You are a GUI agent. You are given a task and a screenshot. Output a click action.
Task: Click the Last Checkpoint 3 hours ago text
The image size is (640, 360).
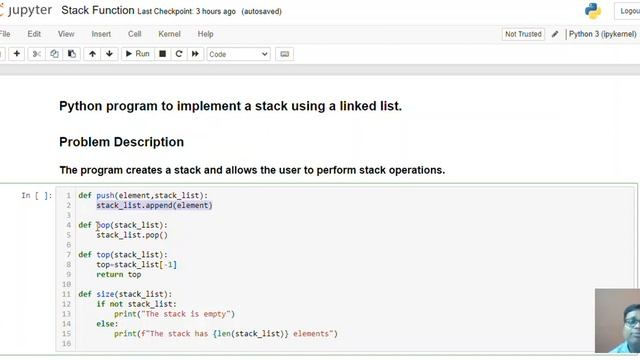(187, 11)
